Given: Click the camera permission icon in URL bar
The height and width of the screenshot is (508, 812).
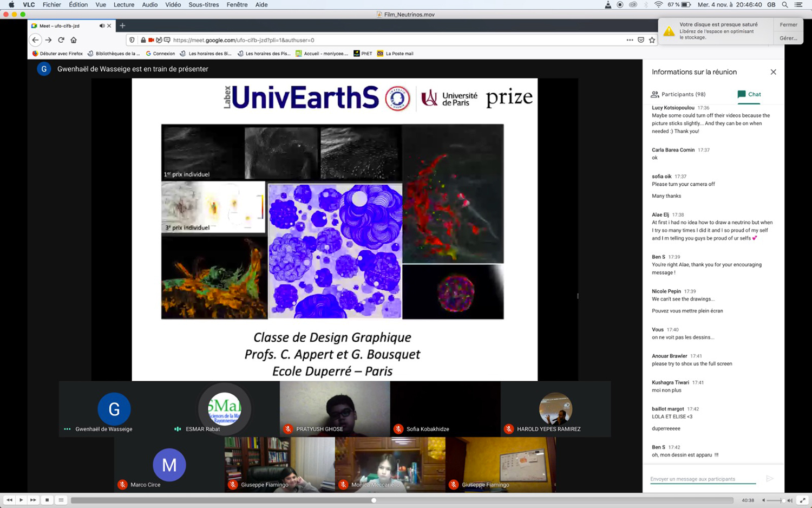Looking at the screenshot, I should [x=151, y=40].
